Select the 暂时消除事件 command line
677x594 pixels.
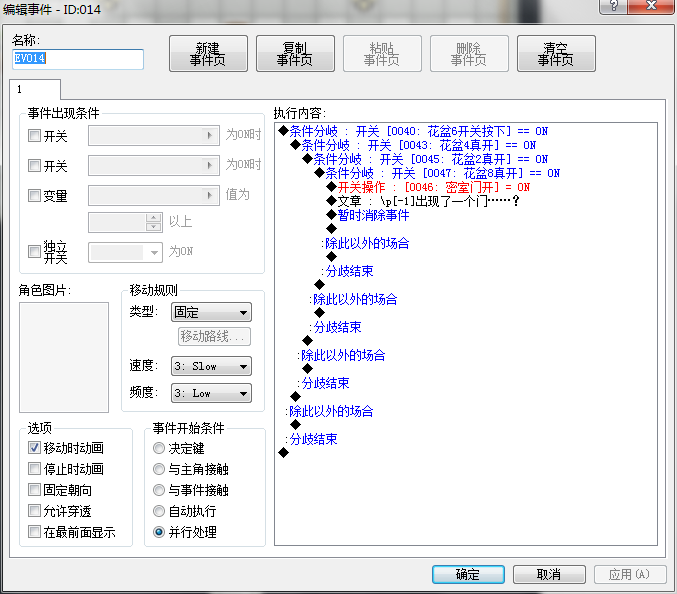tap(368, 215)
